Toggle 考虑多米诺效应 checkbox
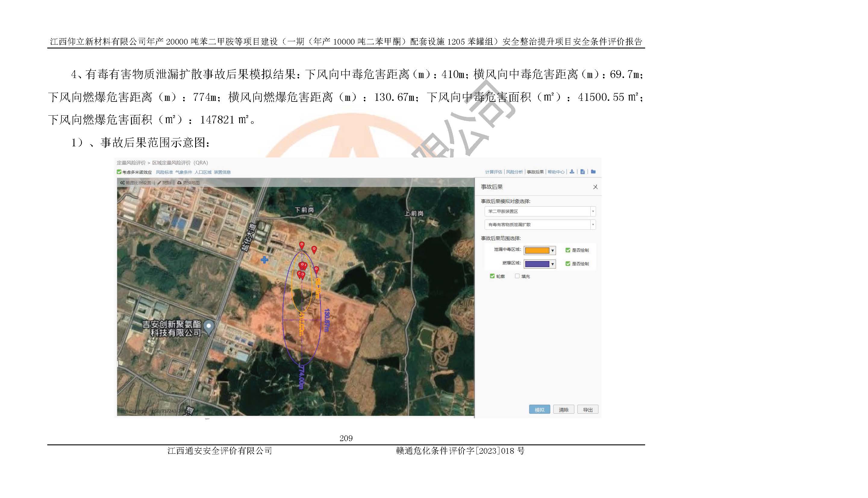 click(x=119, y=172)
